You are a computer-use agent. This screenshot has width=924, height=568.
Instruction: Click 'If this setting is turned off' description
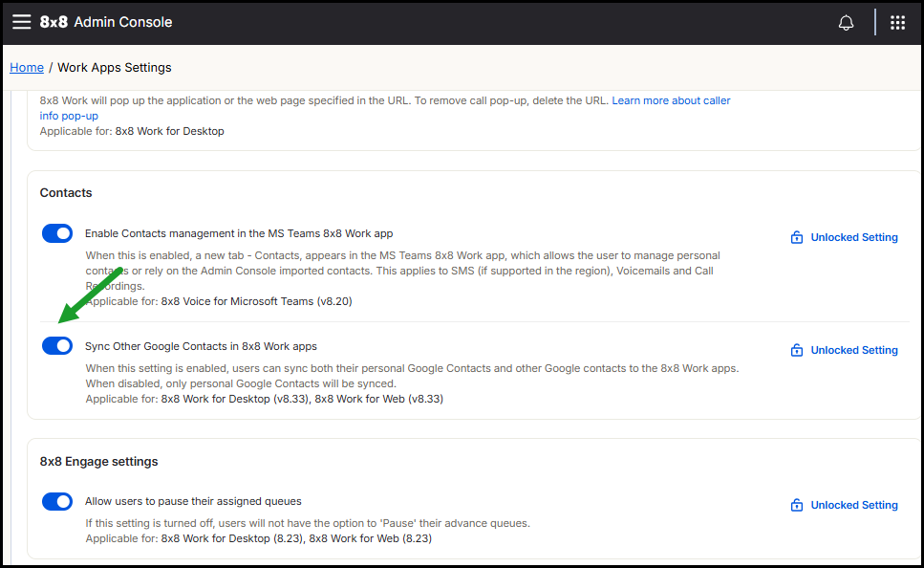pyautogui.click(x=308, y=523)
